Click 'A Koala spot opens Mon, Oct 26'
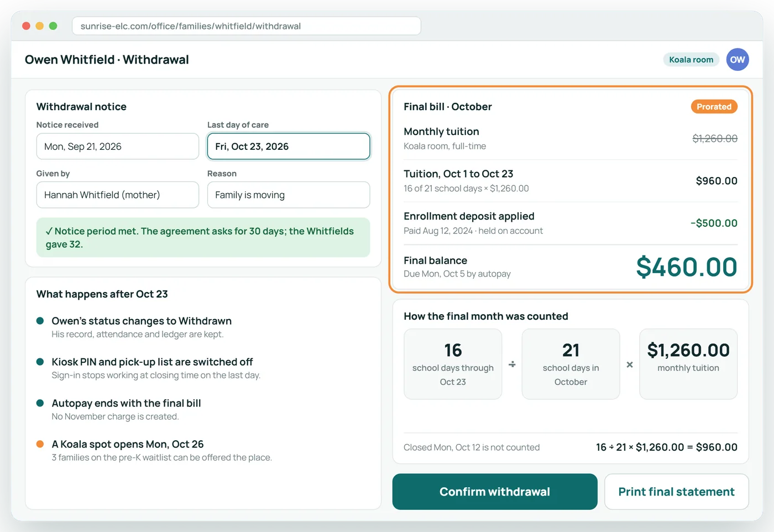The image size is (774, 532). click(128, 444)
